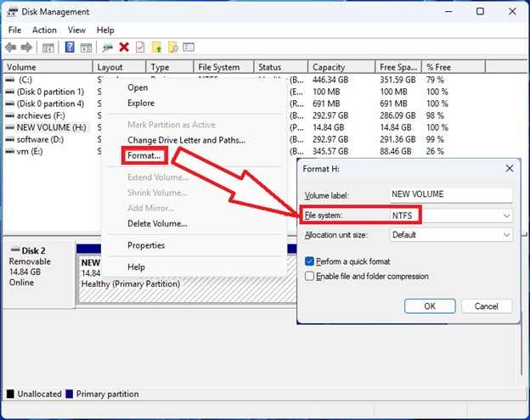
Task: Choose Properties in the context menu
Action: tap(146, 245)
